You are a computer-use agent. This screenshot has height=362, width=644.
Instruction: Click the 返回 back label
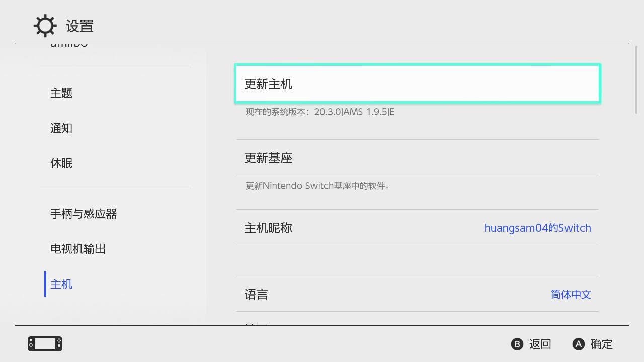coord(540,344)
